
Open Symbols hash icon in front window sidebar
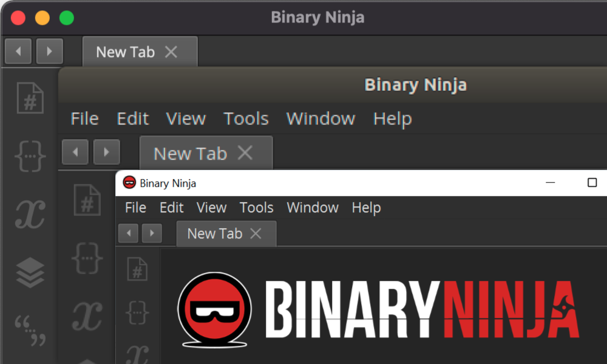[137, 269]
